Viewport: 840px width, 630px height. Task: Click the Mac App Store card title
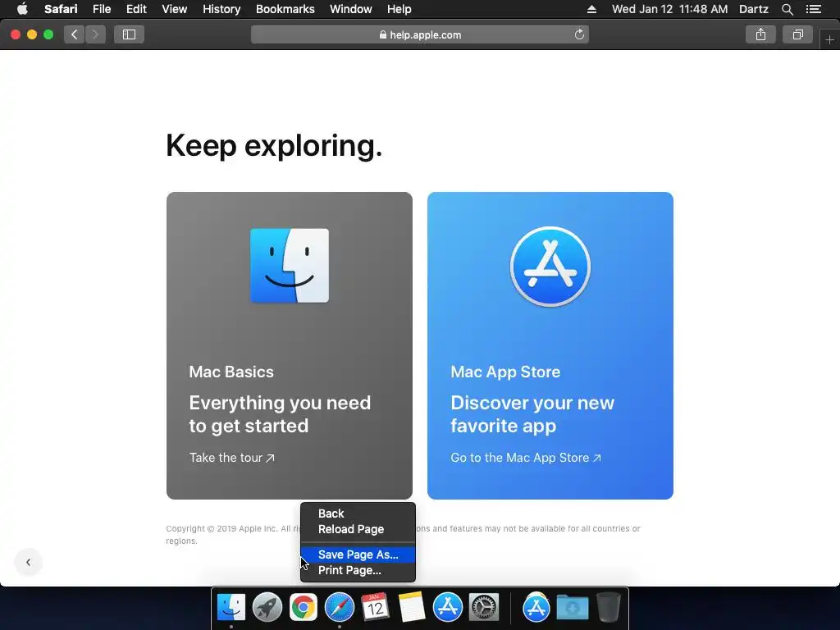pyautogui.click(x=505, y=372)
